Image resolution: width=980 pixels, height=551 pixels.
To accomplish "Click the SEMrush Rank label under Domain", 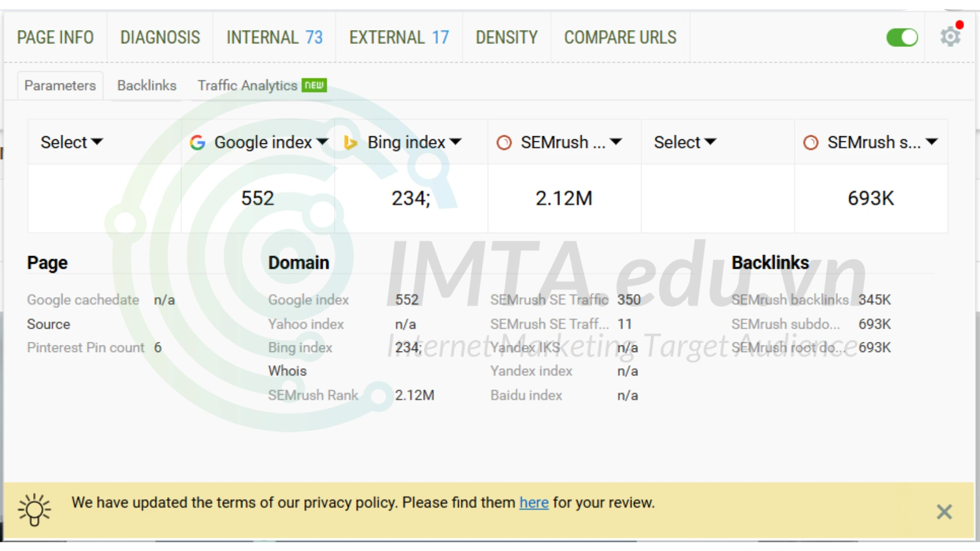I will [313, 395].
